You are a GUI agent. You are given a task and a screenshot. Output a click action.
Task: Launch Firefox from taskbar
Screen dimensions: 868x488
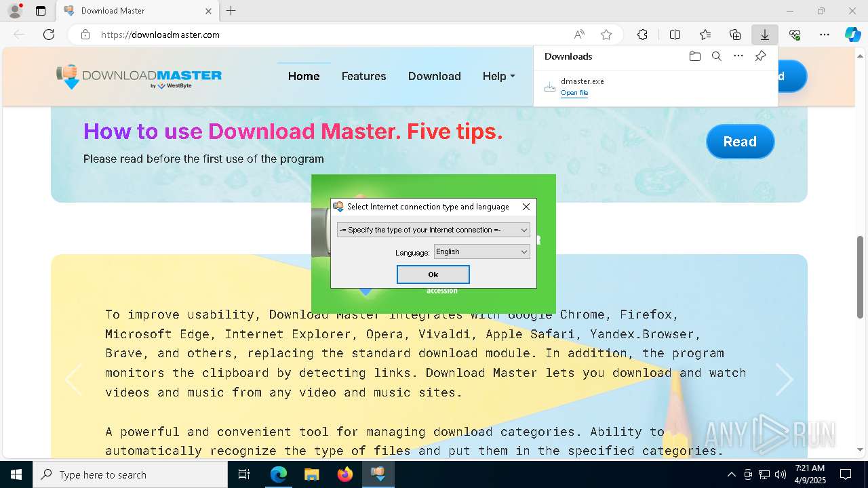coord(344,474)
